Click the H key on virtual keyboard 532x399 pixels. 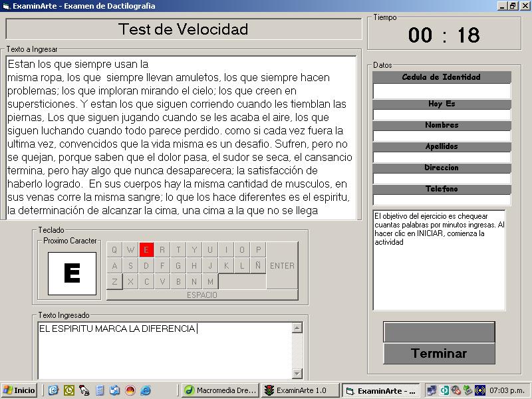point(194,265)
